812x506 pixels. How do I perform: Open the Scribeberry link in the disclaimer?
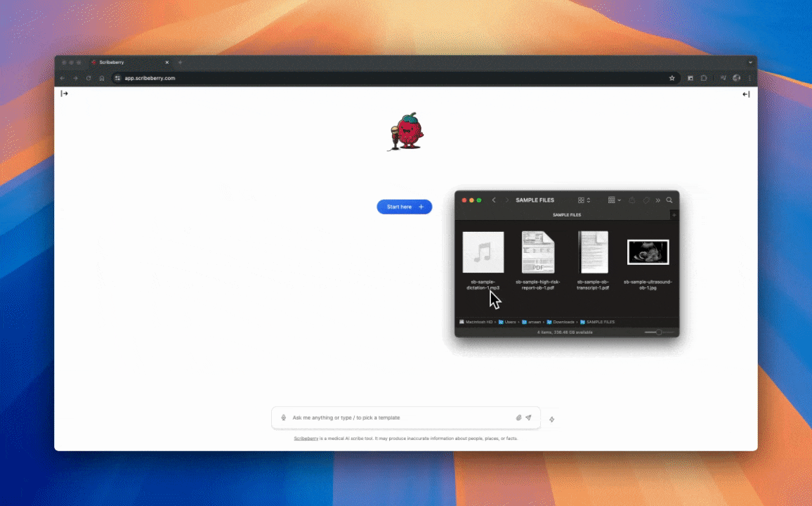(x=306, y=438)
